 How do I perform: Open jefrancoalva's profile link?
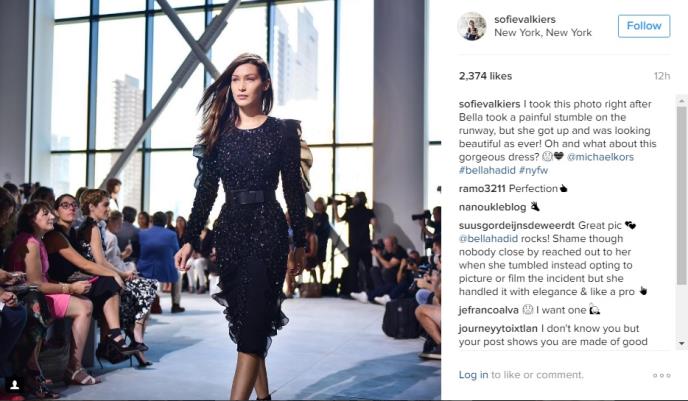point(489,310)
